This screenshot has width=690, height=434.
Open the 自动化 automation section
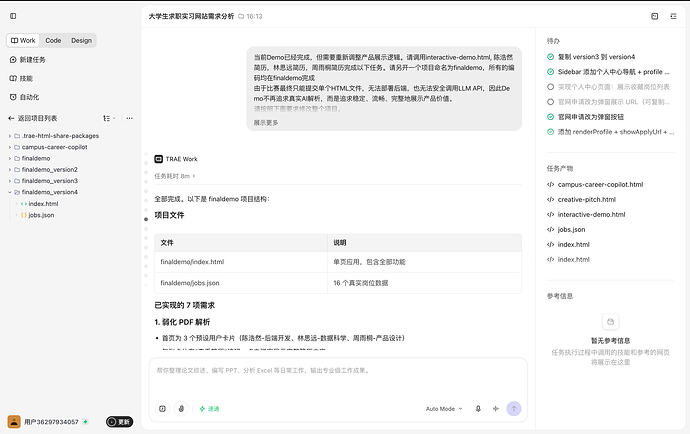coord(24,97)
